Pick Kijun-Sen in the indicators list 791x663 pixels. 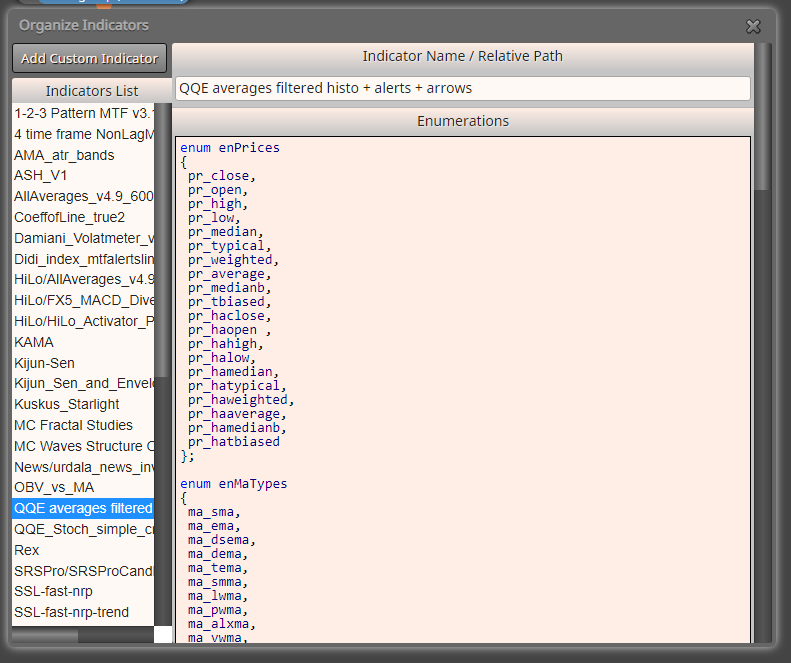tap(83, 363)
